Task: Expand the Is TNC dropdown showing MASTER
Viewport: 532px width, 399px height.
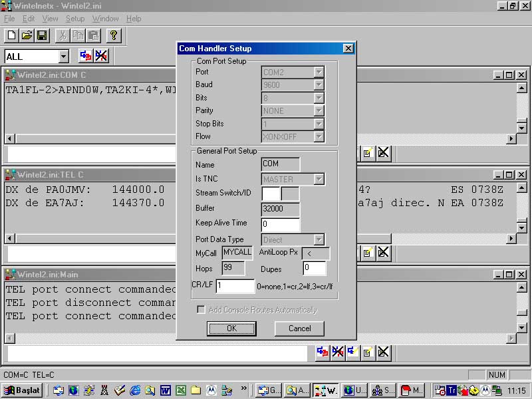Action: (x=319, y=179)
